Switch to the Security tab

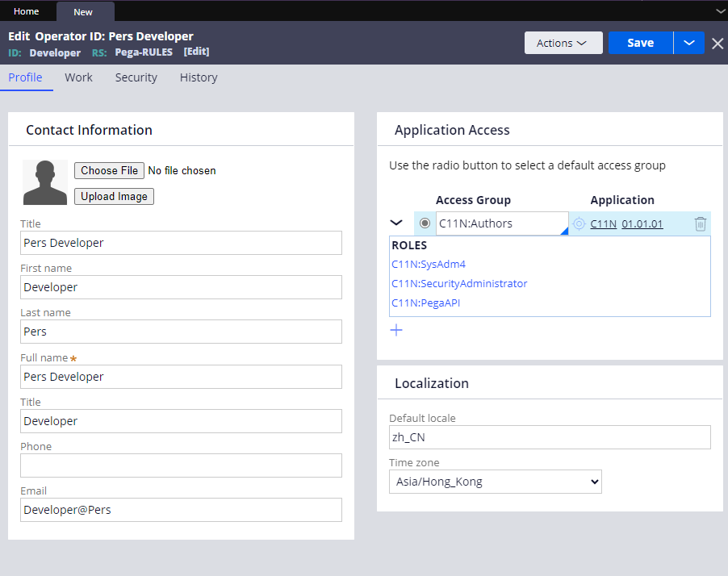point(136,77)
